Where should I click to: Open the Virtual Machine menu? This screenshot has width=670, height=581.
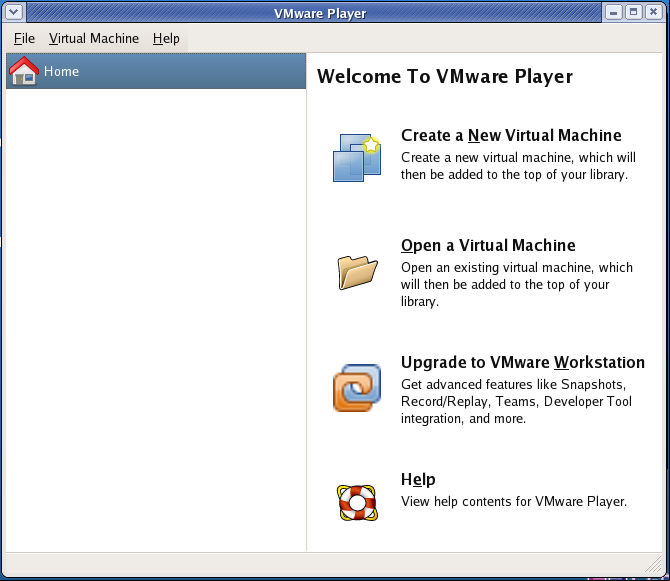(94, 38)
